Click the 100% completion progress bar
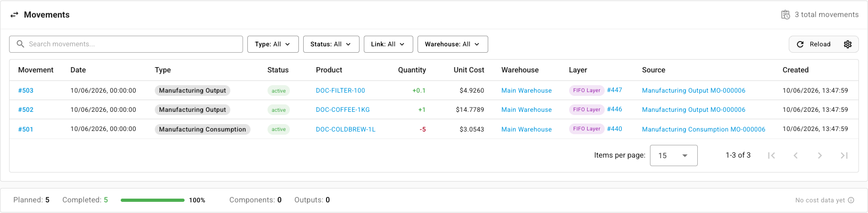Screen dimensions: 868x213 click(153, 200)
